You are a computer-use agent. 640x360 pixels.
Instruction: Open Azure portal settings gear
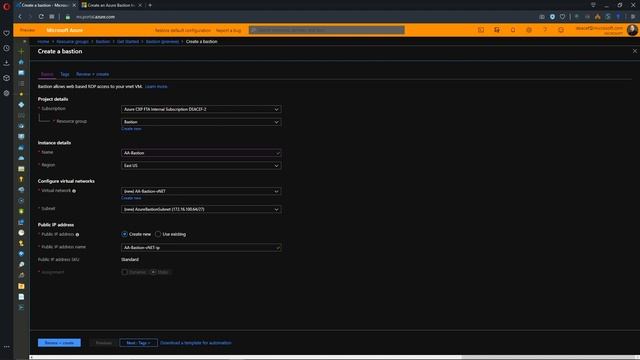pos(529,30)
